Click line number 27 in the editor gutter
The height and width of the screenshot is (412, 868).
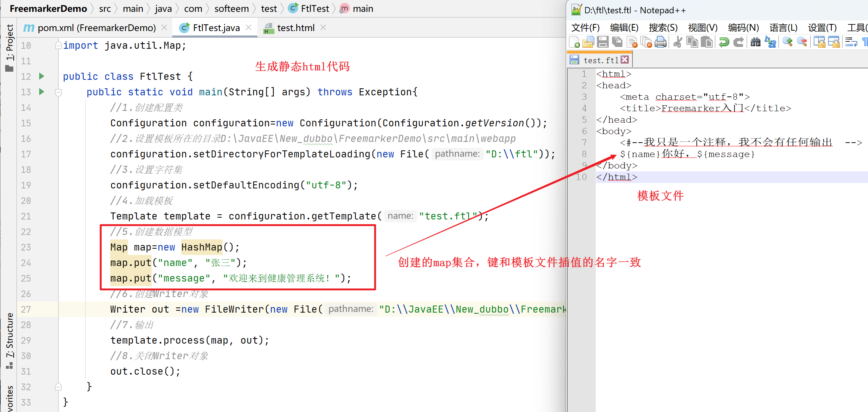[x=26, y=309]
